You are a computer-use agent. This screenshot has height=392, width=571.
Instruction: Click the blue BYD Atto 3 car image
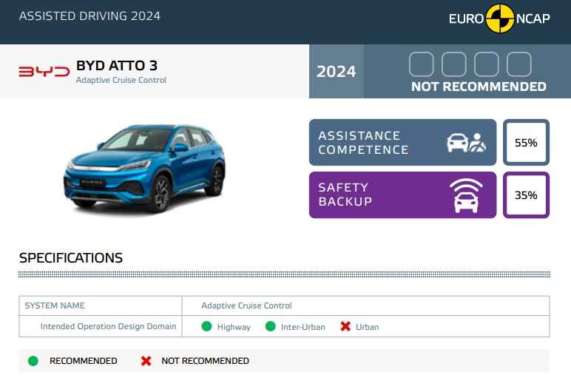click(144, 169)
